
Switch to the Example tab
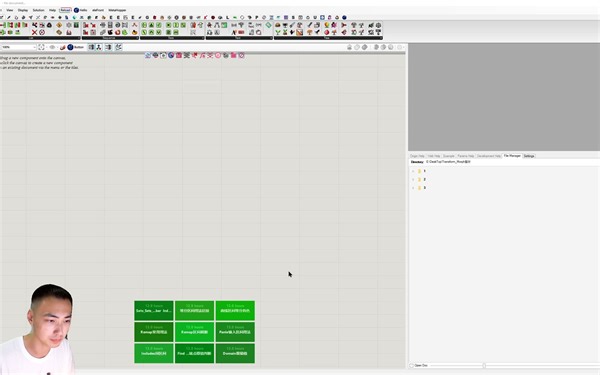tap(448, 156)
